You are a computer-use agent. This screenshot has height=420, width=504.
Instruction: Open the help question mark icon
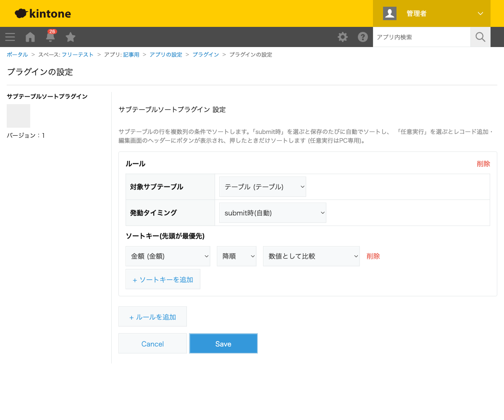click(363, 37)
